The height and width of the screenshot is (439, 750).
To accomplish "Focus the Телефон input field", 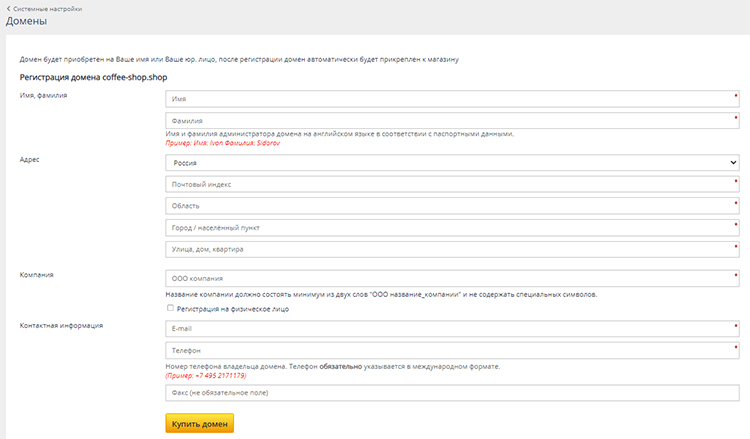I will pos(451,350).
